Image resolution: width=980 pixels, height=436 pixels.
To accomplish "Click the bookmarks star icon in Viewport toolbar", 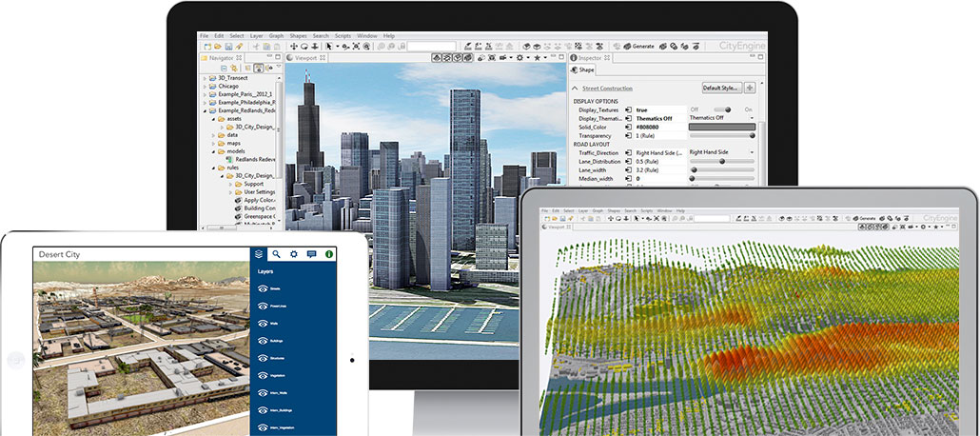I will pos(537,58).
